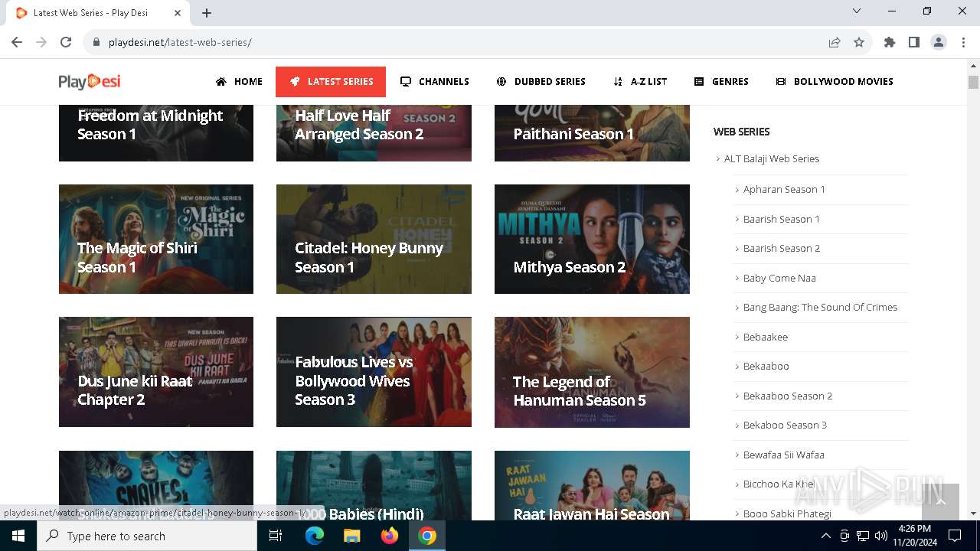Open the tab search chevron

coord(857,11)
